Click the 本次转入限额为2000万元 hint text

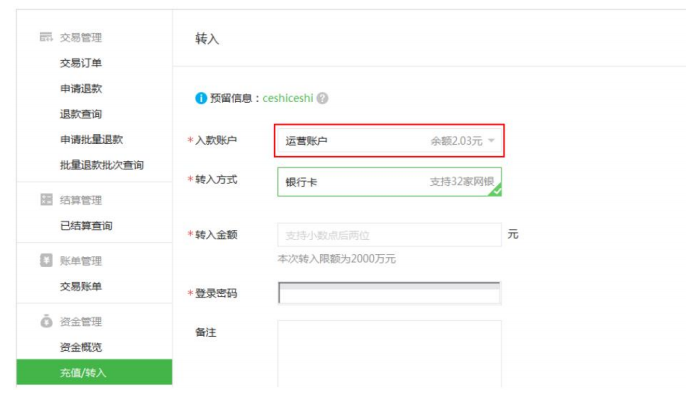coord(336,259)
